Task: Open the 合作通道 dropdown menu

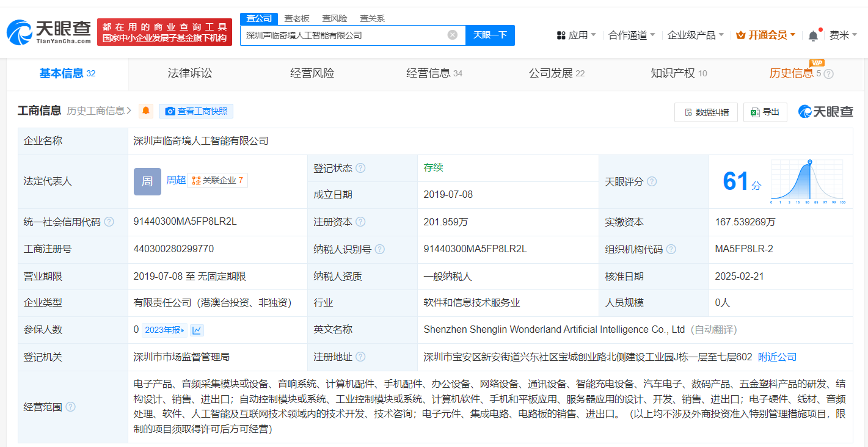Action: (632, 35)
